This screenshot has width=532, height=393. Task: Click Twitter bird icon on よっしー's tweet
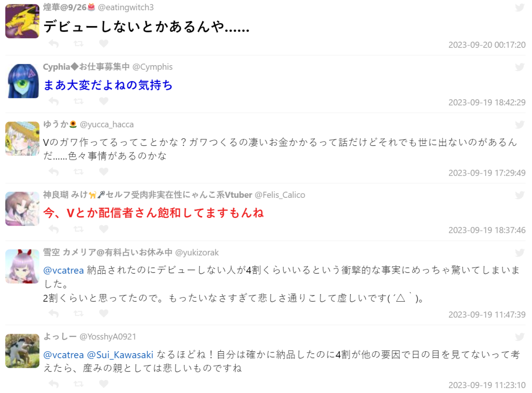520,337
